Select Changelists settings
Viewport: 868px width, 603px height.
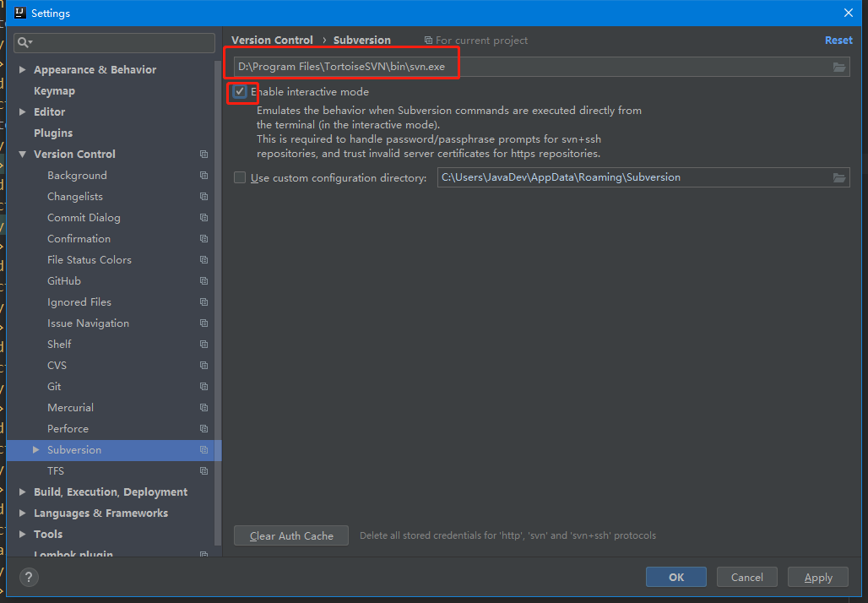click(x=75, y=197)
